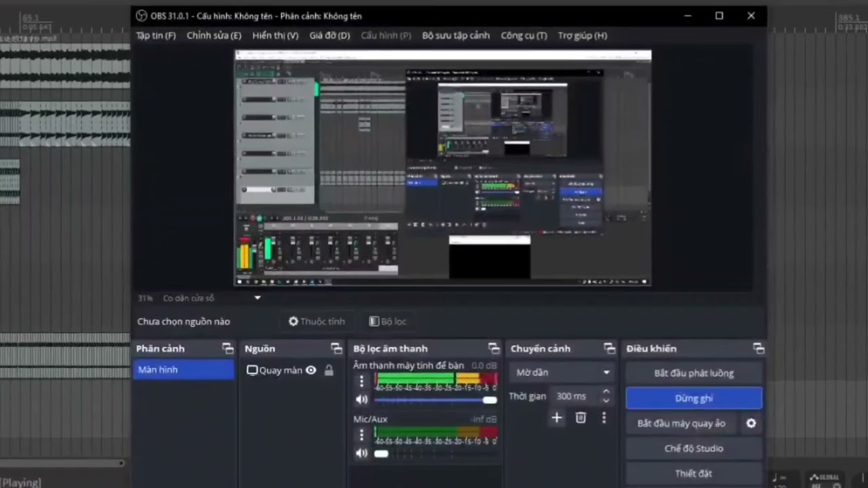Image resolution: width=868 pixels, height=488 pixels.
Task: Stop recording with Dừng ghi button
Action: [x=694, y=398]
